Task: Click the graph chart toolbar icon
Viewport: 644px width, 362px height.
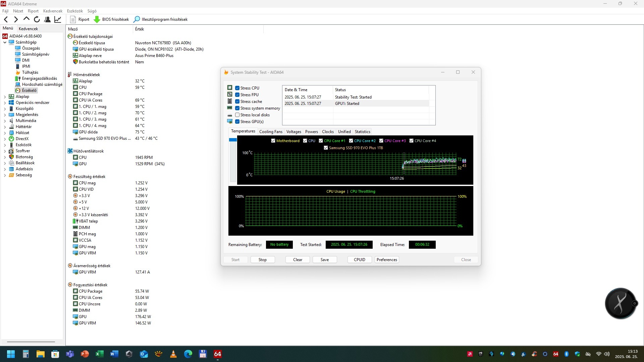Action: coord(58,19)
